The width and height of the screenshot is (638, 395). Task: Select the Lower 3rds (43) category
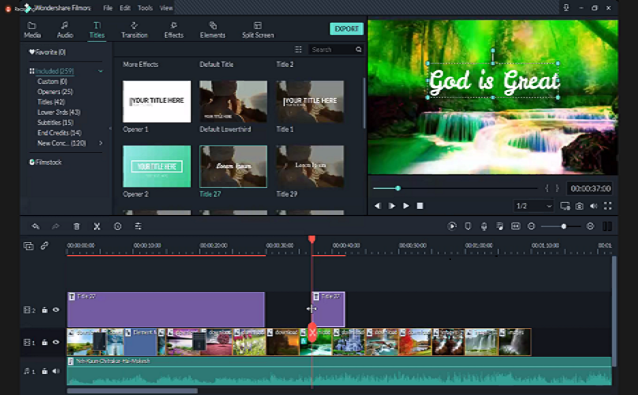(59, 112)
